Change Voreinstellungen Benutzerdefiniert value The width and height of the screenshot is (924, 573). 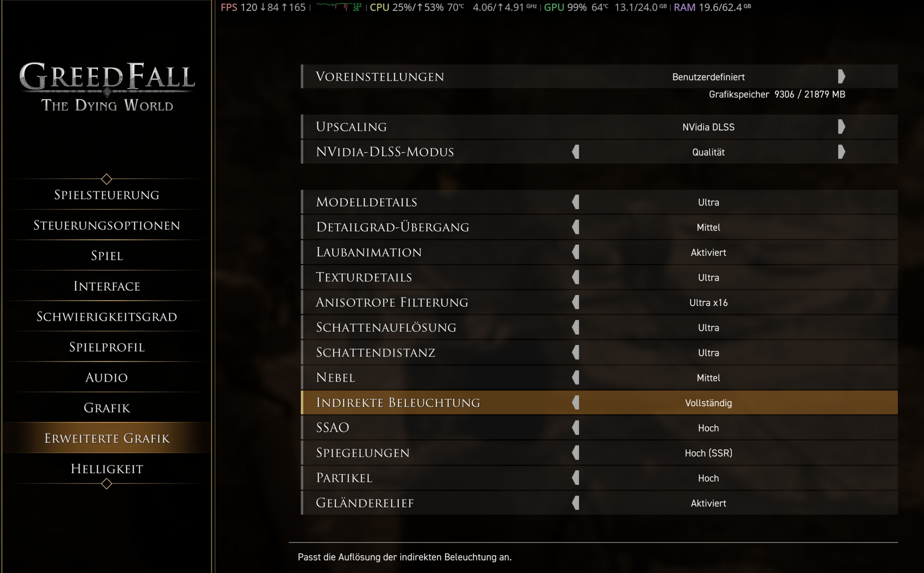coord(708,77)
